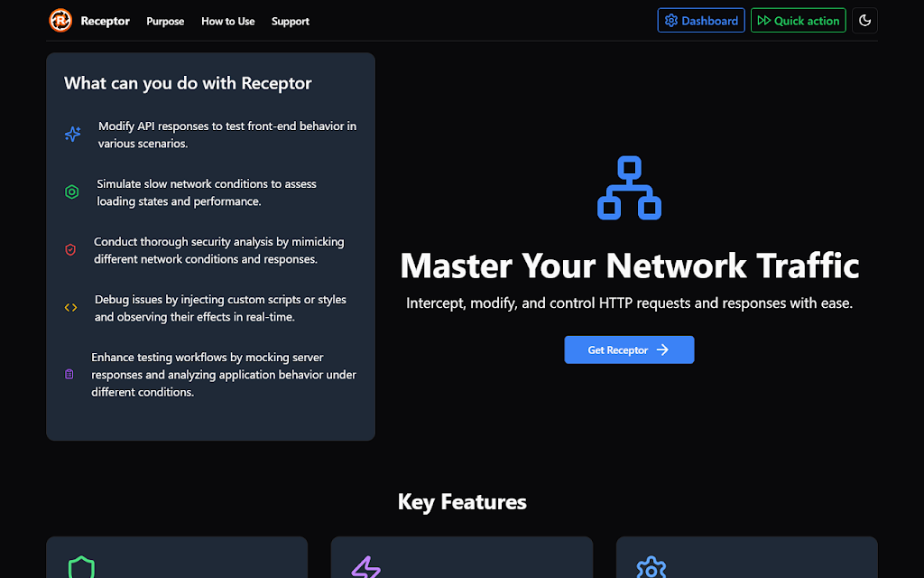Click the 'Master Your Network Traffic' headline
Screen dimensions: 924x578
tap(629, 265)
